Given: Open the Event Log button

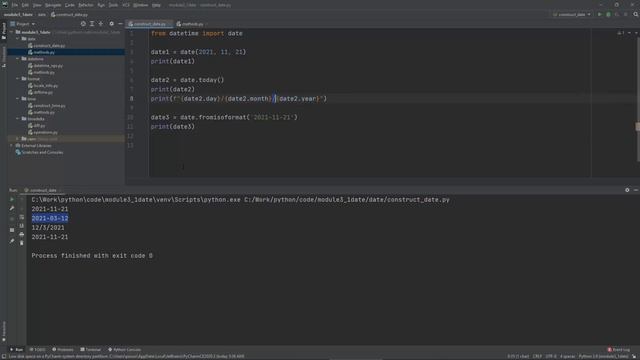Looking at the screenshot, I should click(619, 350).
